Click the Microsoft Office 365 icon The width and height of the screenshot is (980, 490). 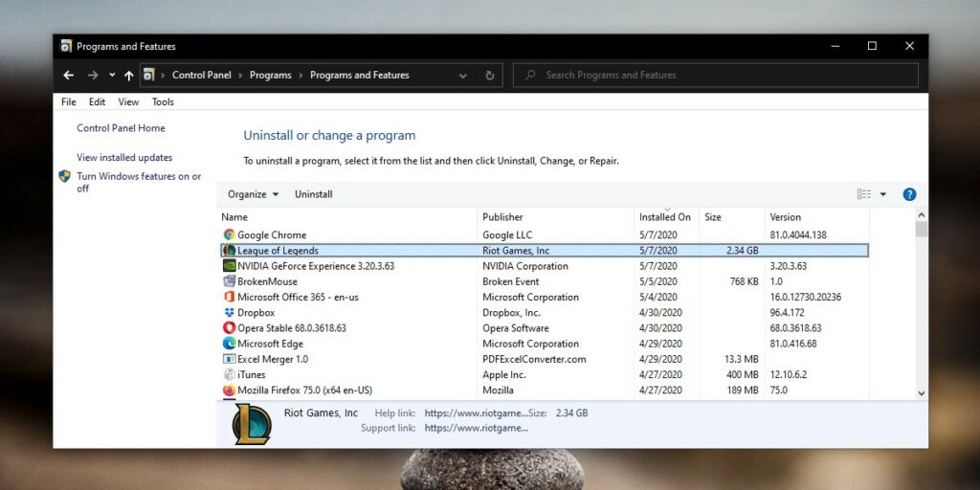point(230,297)
